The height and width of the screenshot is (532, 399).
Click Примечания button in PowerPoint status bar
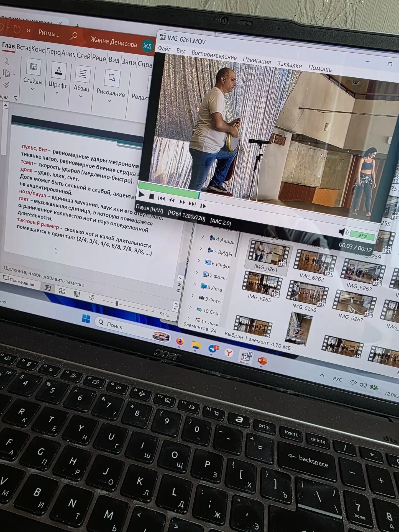coord(19,281)
